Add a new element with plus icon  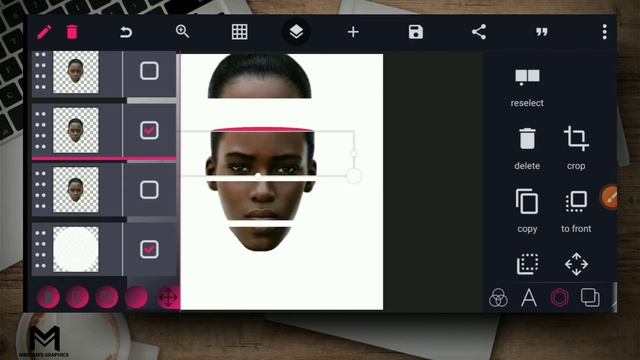tap(353, 32)
